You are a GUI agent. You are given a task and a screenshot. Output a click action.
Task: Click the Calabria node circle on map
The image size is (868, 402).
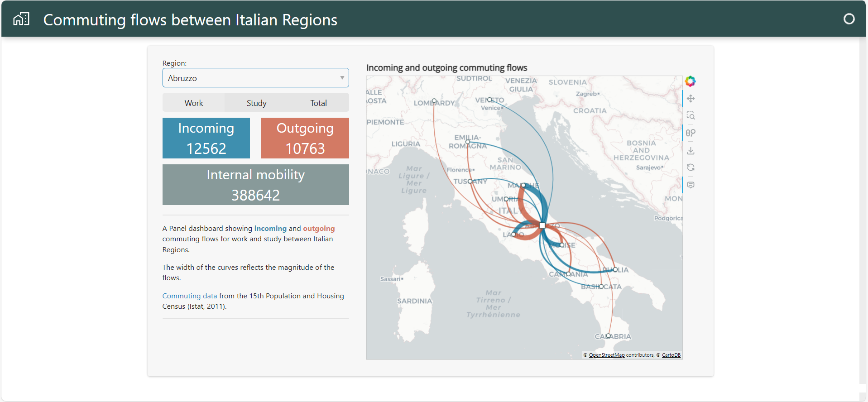[609, 335]
